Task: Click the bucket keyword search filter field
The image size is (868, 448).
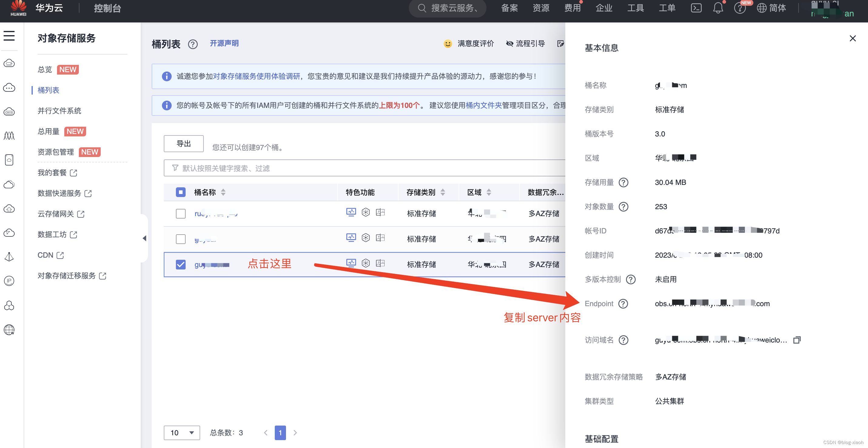Action: (365, 168)
